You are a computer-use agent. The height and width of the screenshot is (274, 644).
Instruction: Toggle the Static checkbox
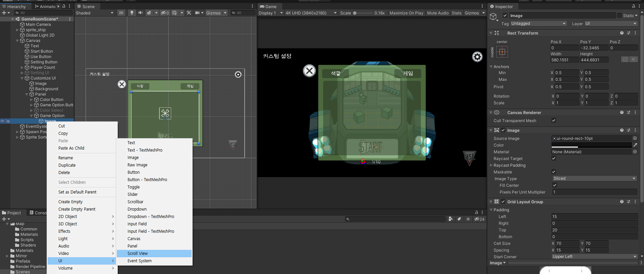tap(619, 15)
